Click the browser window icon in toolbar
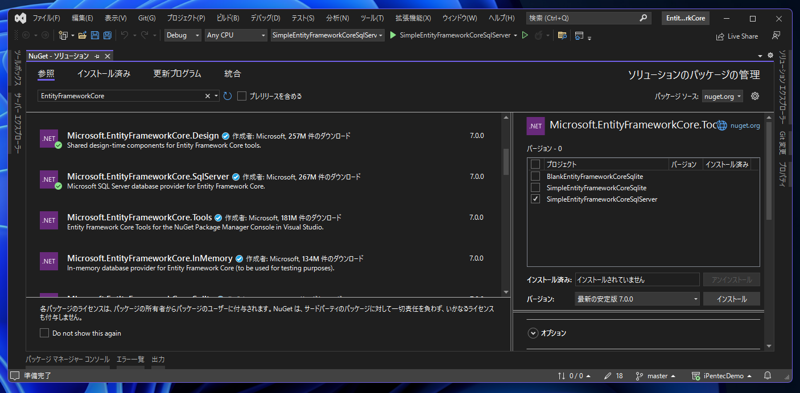Screen dimensions: 800x393 (x=579, y=36)
